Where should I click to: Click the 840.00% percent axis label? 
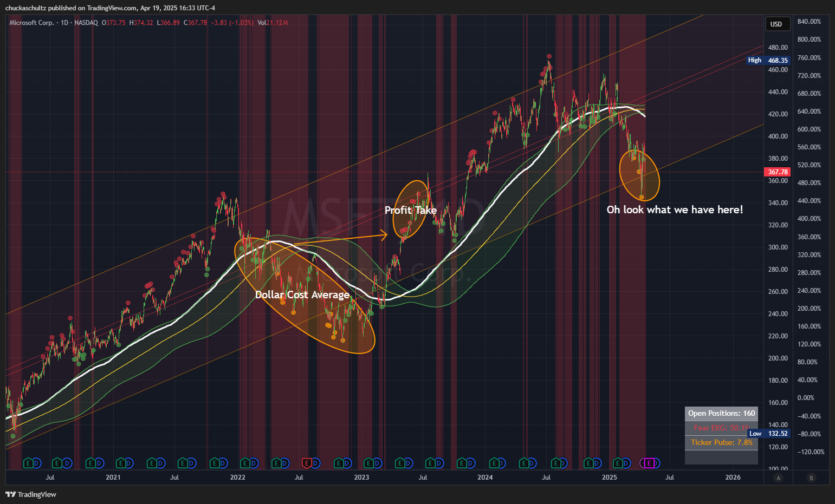pyautogui.click(x=809, y=22)
